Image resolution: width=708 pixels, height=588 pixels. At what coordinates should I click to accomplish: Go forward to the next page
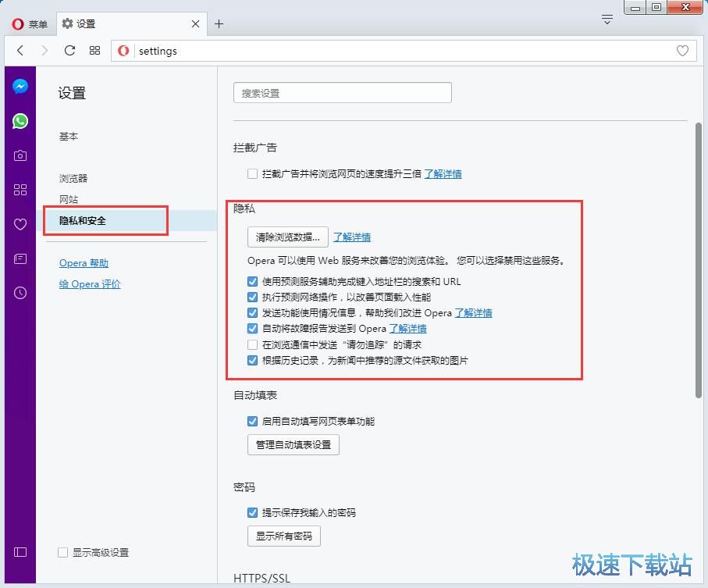44,50
